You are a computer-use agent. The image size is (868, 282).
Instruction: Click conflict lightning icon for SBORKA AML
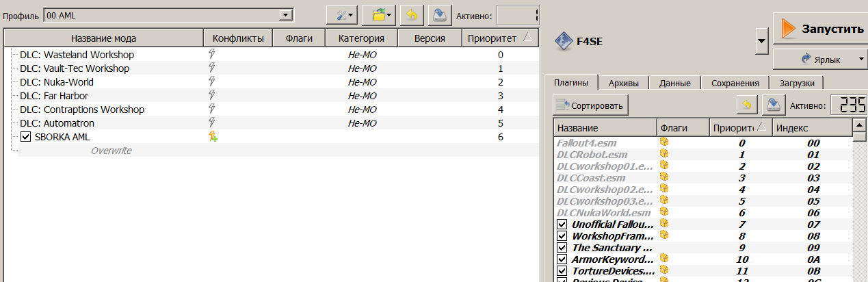[213, 137]
